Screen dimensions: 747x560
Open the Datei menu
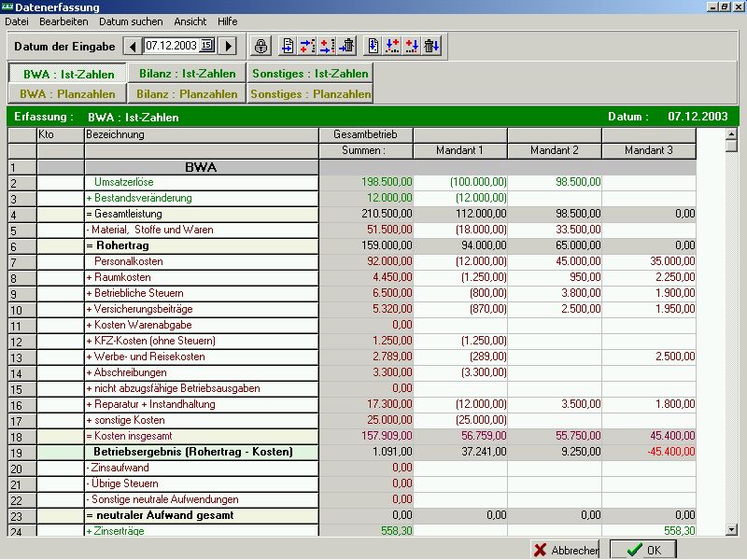17,21
